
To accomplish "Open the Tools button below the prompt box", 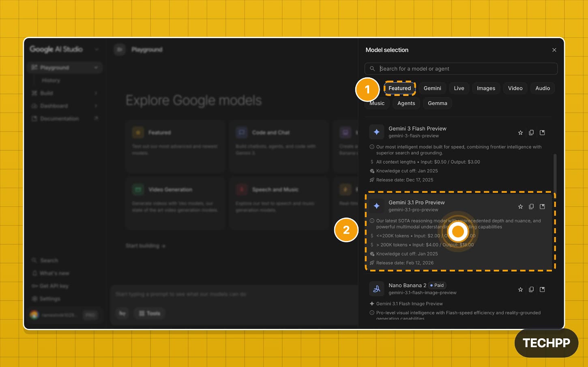I will point(150,313).
